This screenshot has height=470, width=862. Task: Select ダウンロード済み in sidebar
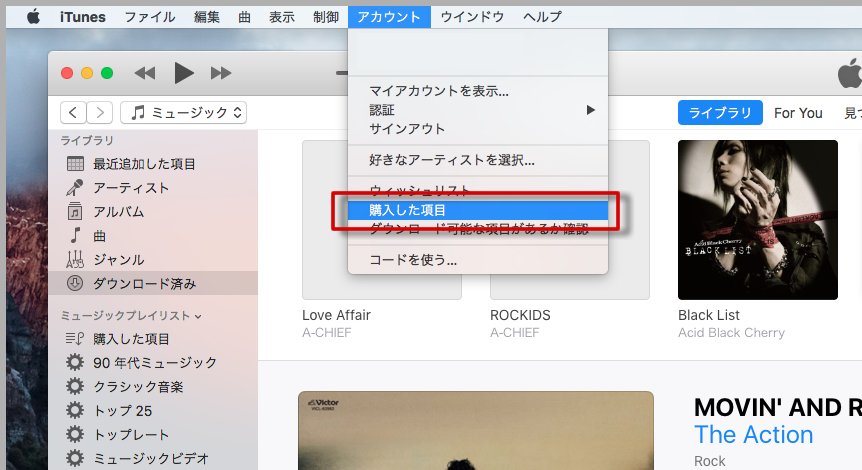coord(153,284)
